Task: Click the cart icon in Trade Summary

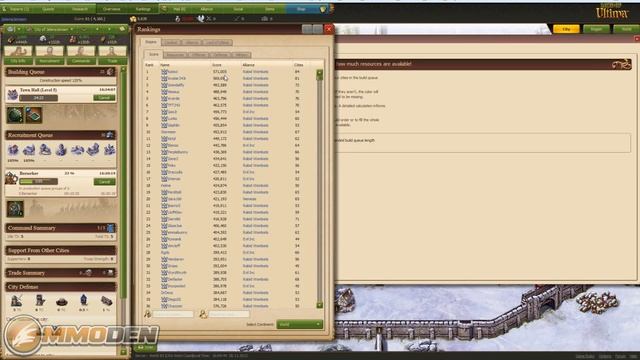Action: coord(88,273)
